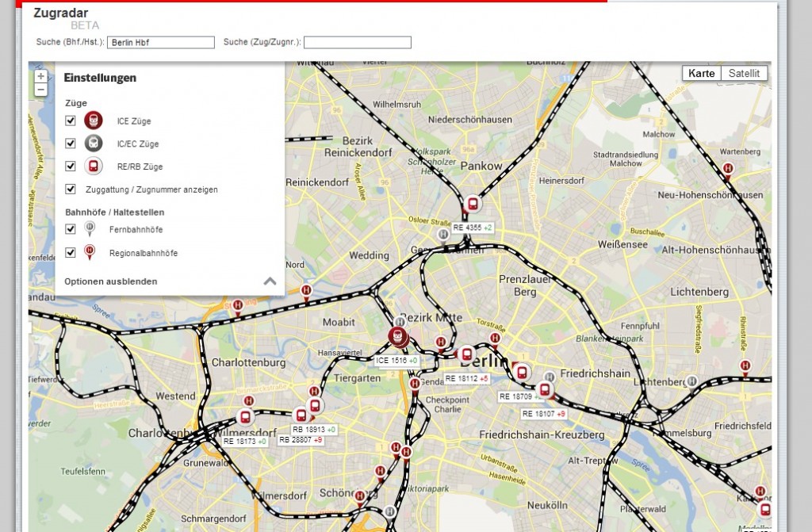Uncheck the ICE Züge checkbox
Screen dimensions: 812x532
(71, 121)
